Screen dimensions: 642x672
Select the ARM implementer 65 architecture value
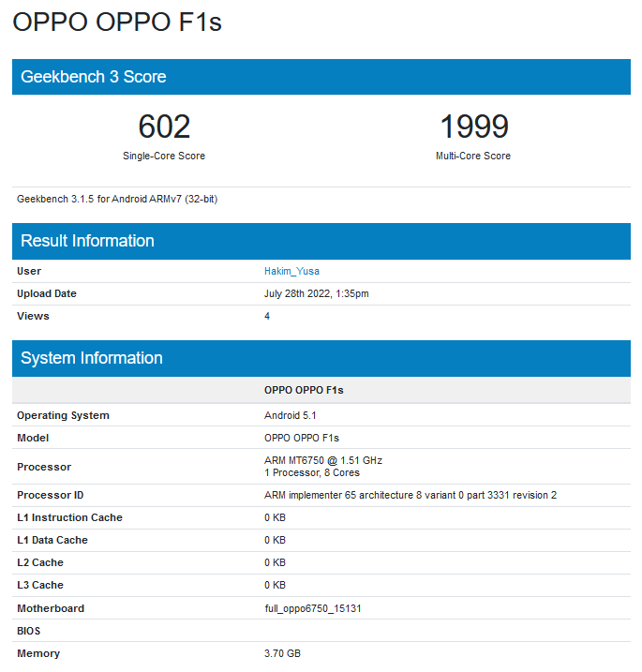pyautogui.click(x=411, y=496)
